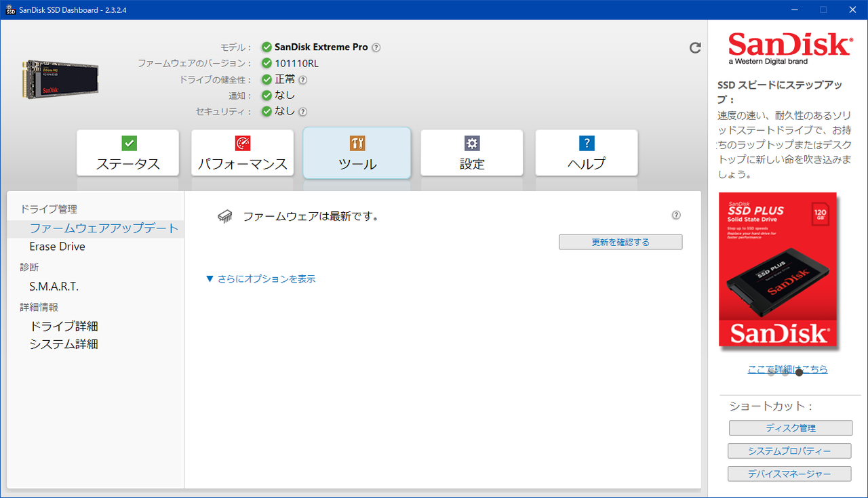Click the ディスク管理 shortcut button
This screenshot has width=868, height=498.
click(791, 428)
